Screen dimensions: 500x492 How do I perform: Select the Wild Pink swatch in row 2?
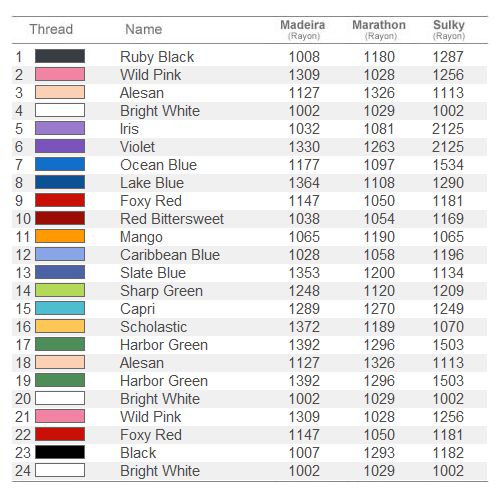60,74
